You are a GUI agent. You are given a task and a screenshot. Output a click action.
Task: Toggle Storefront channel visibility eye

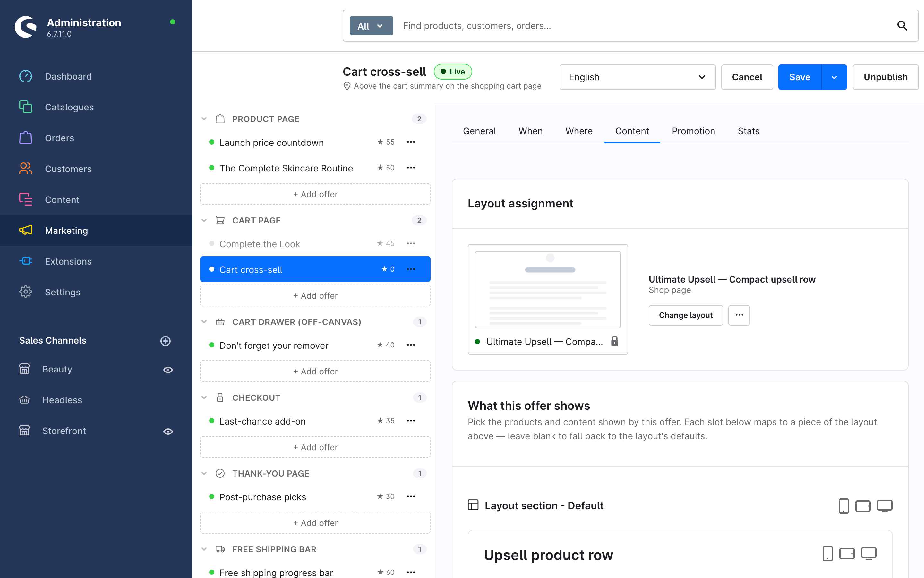pyautogui.click(x=168, y=431)
